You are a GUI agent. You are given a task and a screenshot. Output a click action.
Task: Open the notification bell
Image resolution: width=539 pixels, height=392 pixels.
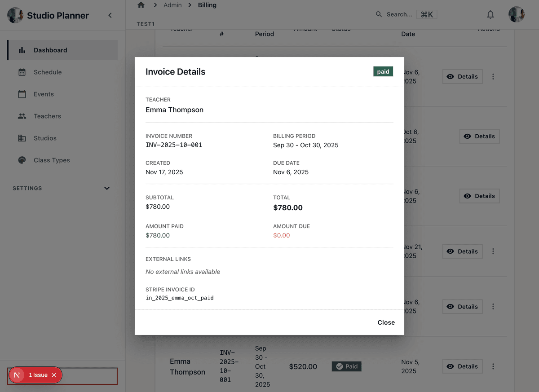(490, 14)
